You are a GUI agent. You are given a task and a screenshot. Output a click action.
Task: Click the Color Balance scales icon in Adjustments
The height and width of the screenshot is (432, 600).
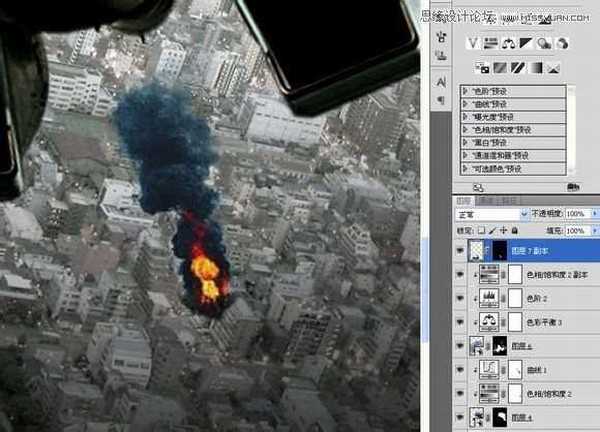(x=508, y=43)
